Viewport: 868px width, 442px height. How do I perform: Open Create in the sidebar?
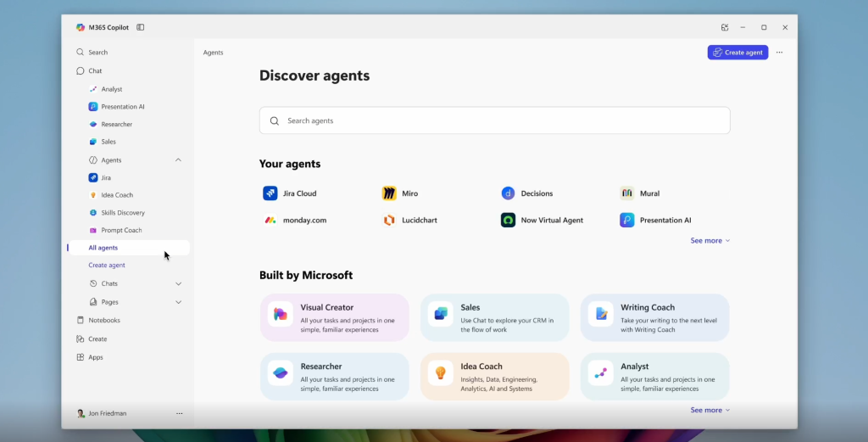(92, 339)
